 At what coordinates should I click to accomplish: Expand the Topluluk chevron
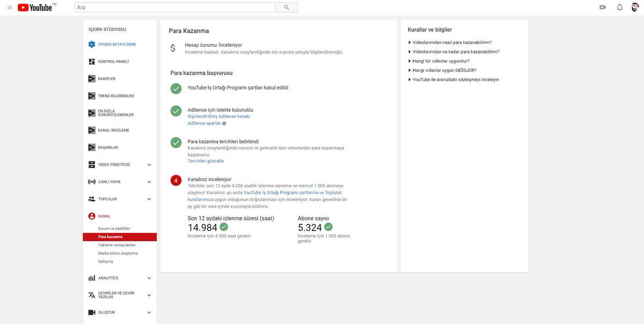tap(149, 199)
